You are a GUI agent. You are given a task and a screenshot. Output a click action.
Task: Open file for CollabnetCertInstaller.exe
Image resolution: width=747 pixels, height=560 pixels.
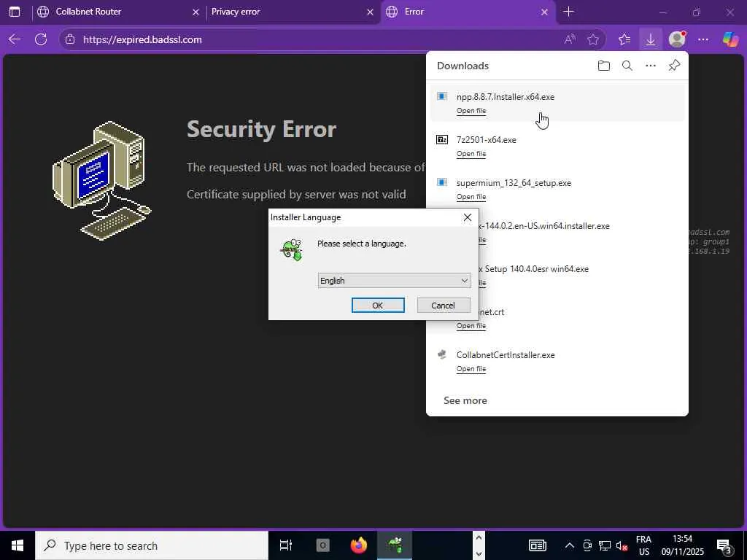471,368
